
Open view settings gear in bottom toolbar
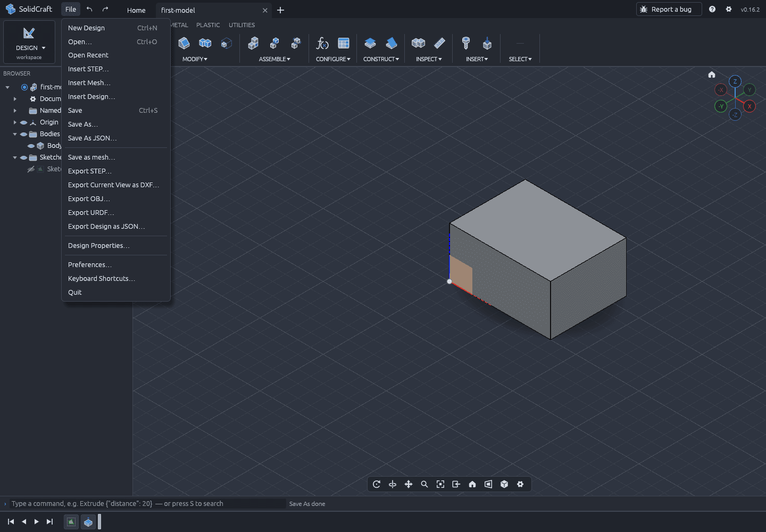pos(520,484)
